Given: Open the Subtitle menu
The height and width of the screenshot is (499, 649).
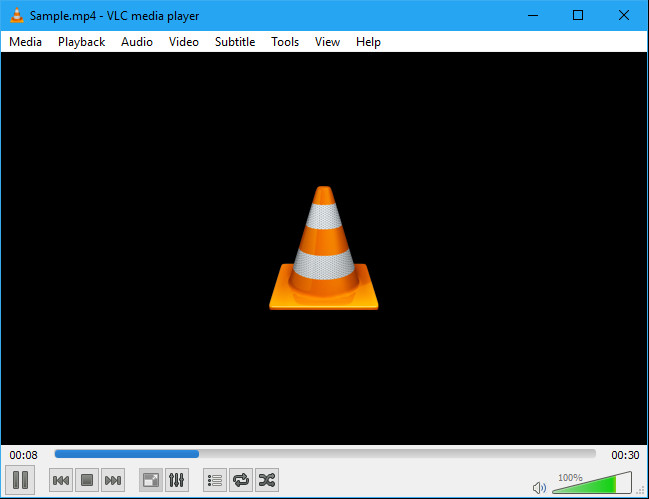Looking at the screenshot, I should click(x=235, y=42).
